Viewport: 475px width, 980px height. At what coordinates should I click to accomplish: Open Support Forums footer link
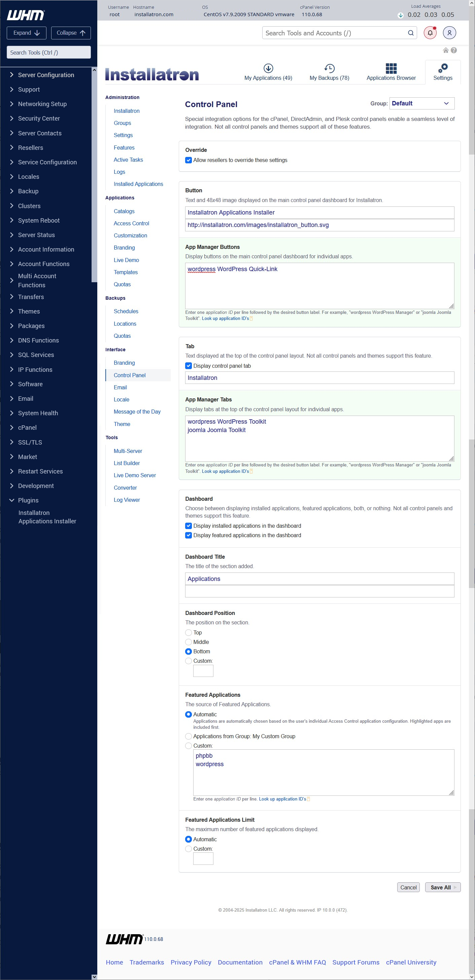[355, 962]
